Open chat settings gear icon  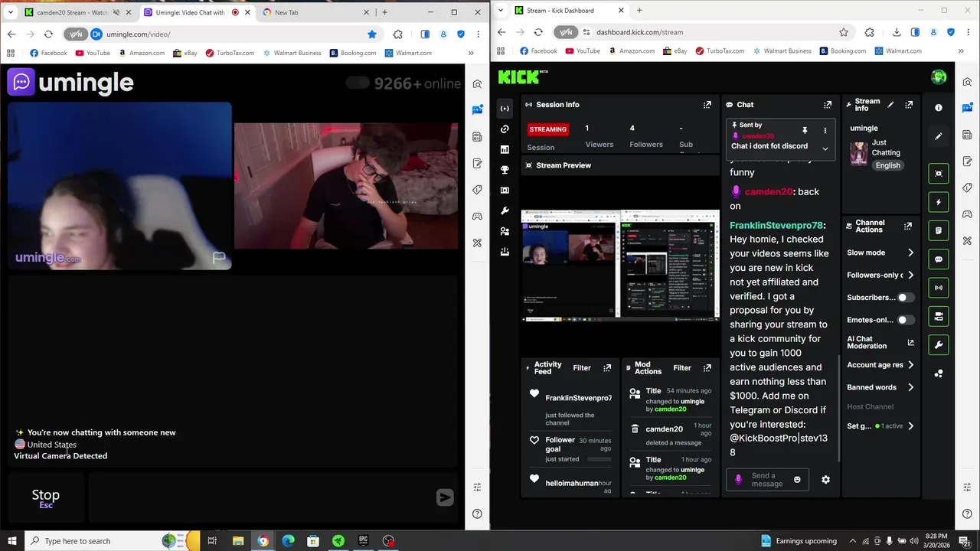pyautogui.click(x=825, y=480)
